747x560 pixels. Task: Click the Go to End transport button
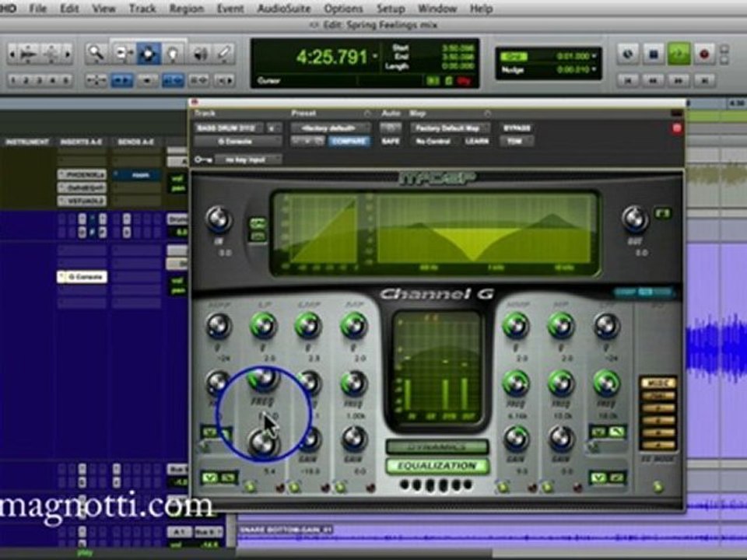tap(705, 80)
